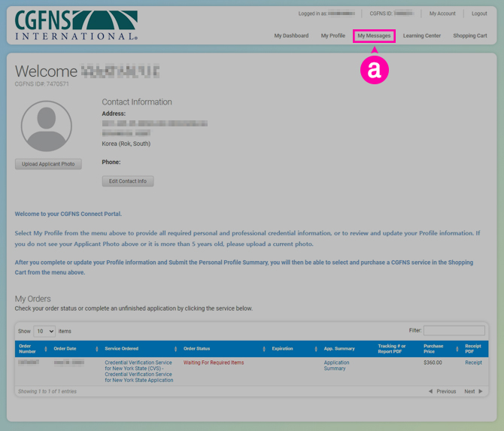Open the Shopping Cart
The height and width of the screenshot is (431, 504).
pyautogui.click(x=470, y=35)
